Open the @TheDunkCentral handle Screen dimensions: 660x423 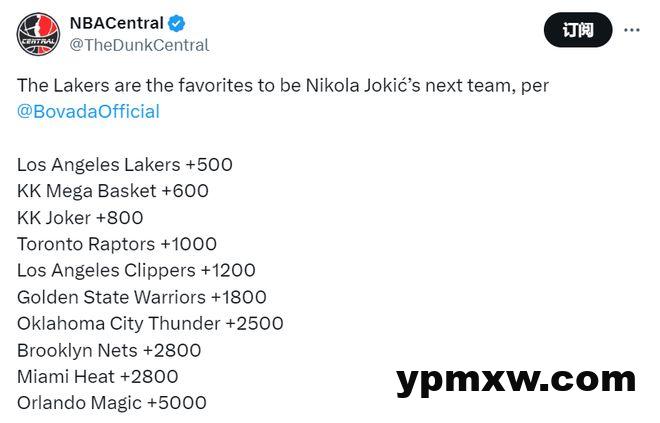[139, 45]
